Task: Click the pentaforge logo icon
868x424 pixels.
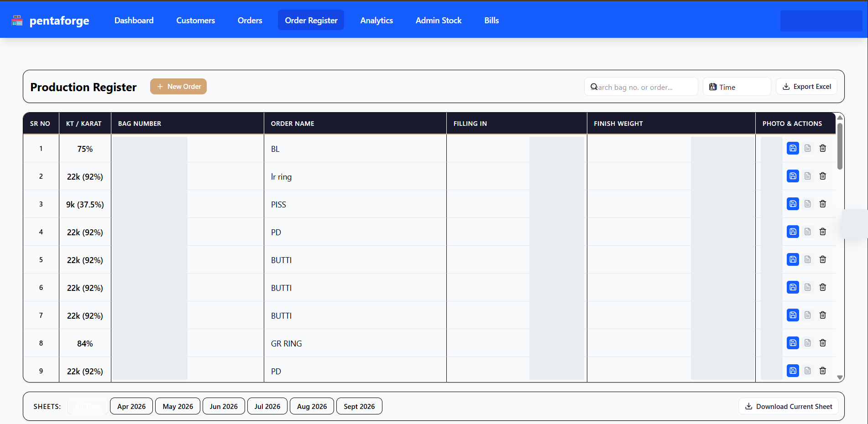Action: click(x=17, y=20)
